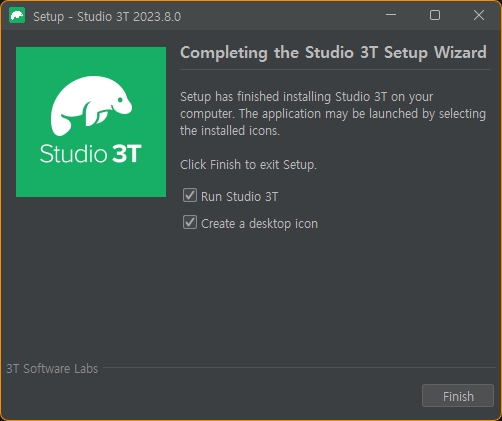Maximize the Setup window

(x=435, y=15)
